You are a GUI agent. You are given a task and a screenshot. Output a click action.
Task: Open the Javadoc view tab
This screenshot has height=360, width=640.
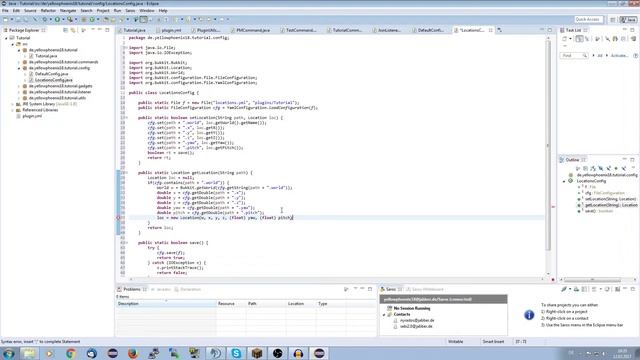161,289
